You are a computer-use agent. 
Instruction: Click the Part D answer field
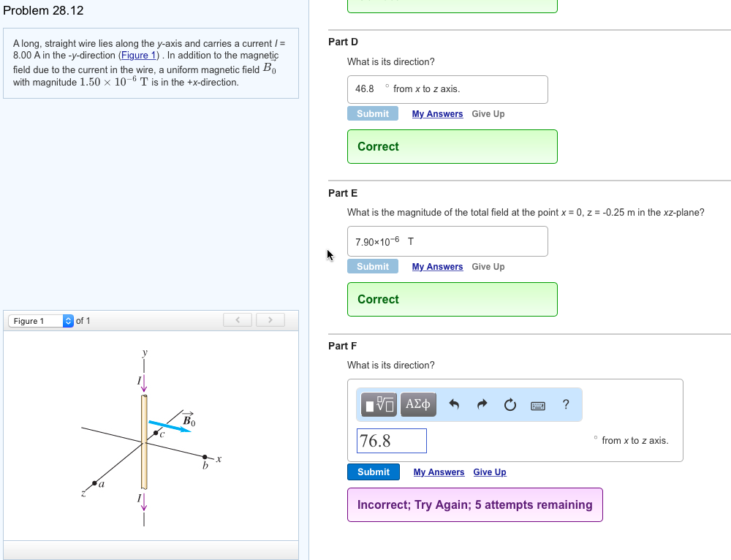coord(447,89)
